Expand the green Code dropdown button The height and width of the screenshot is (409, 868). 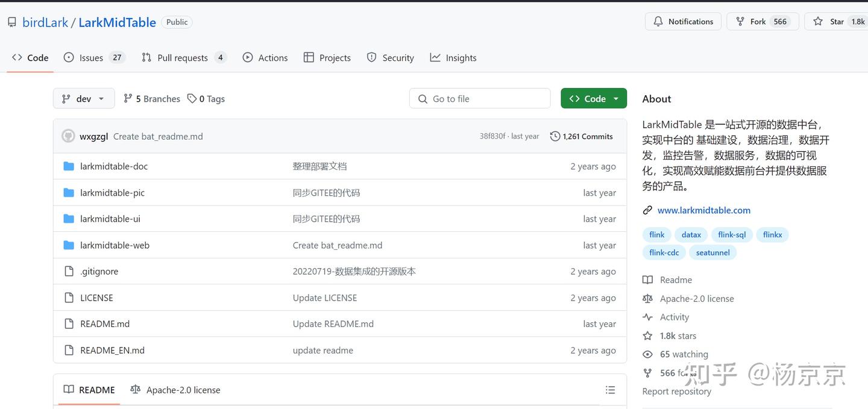click(593, 99)
